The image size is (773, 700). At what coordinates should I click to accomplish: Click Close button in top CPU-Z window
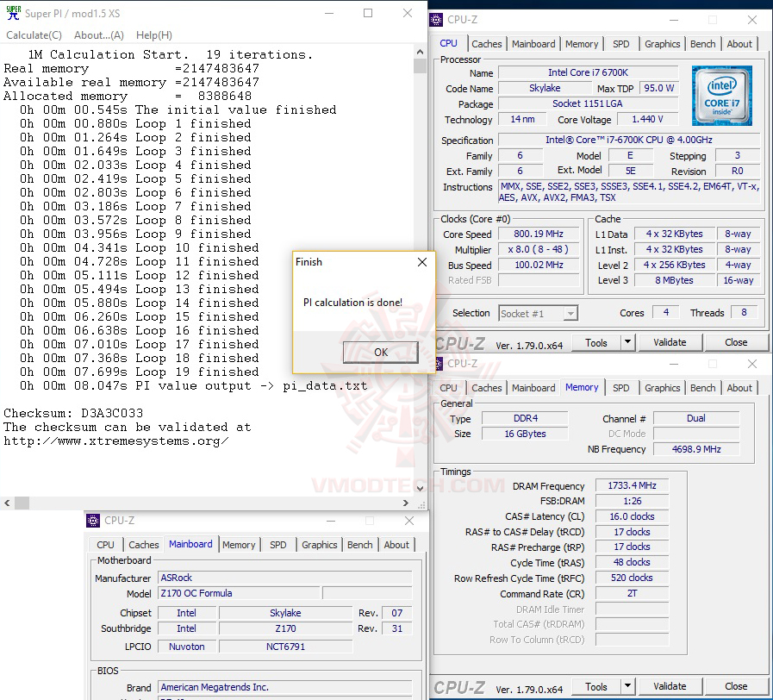pyautogui.click(x=736, y=342)
